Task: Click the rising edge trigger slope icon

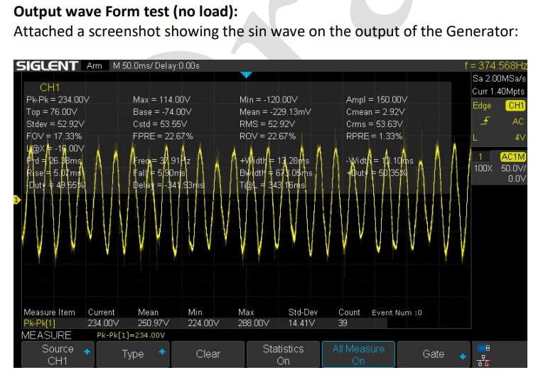Action: pyautogui.click(x=485, y=121)
